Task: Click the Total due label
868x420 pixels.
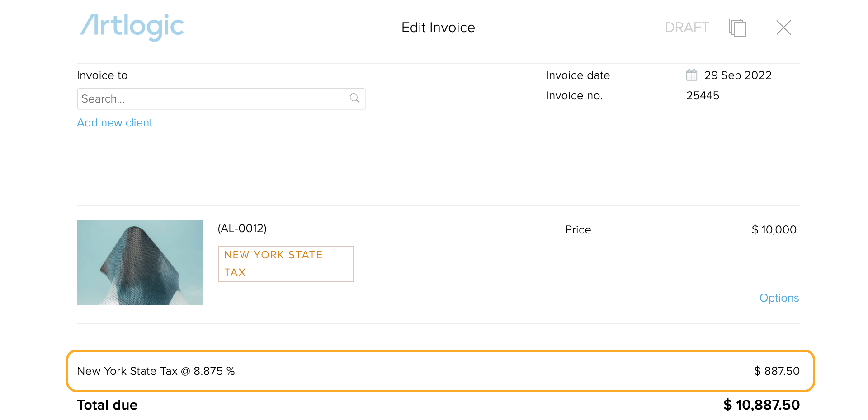Action: (x=107, y=405)
